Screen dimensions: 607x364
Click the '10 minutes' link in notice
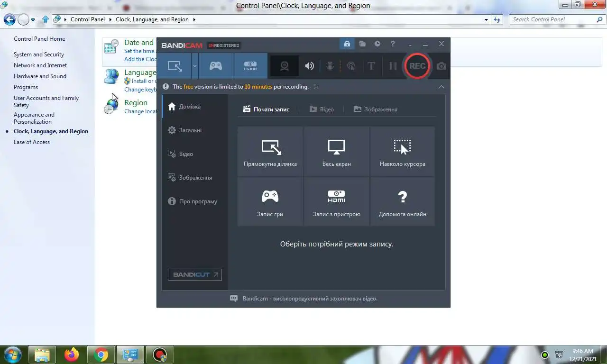coord(258,87)
